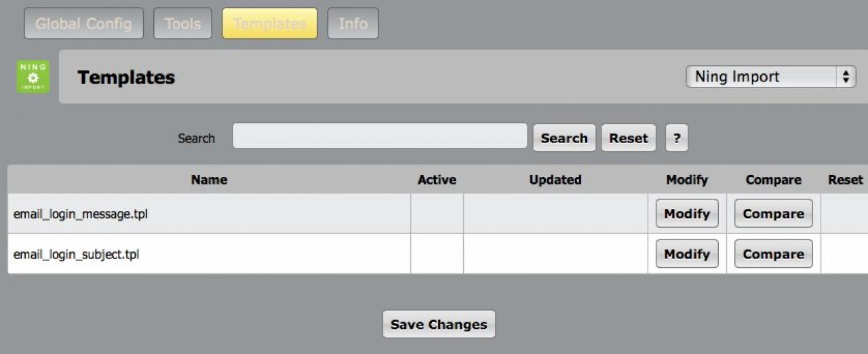Click the Save Changes button
868x354 pixels.
tap(439, 324)
